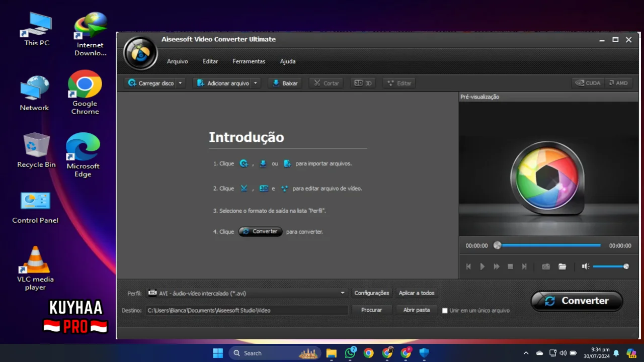Screen dimensions: 644x362
Task: Click the previous track playback button
Action: click(468, 266)
